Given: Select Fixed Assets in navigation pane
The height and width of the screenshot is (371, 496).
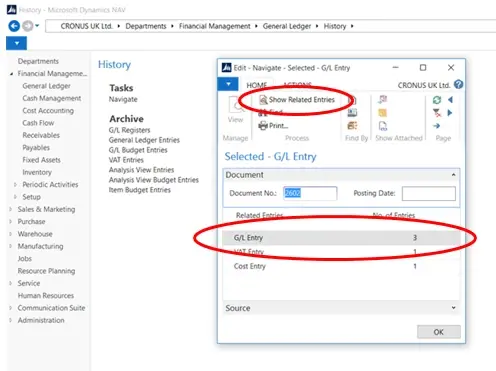Looking at the screenshot, I should point(41,160).
